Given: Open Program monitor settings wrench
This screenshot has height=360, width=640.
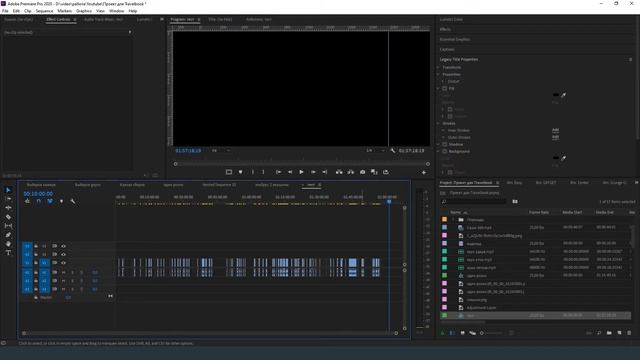Looking at the screenshot, I should pos(393,151).
